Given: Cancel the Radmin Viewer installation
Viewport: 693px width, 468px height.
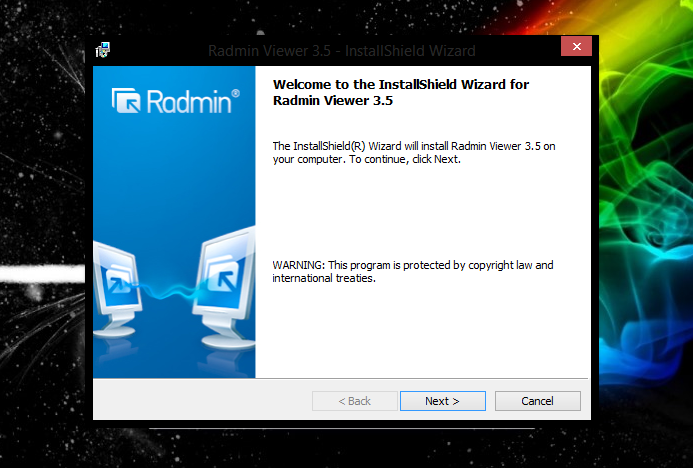Looking at the screenshot, I should pos(537,401).
